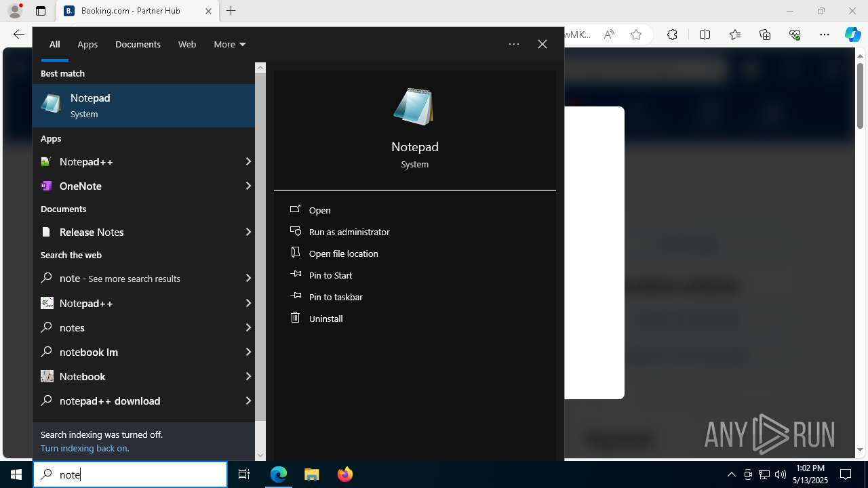Close the Windows search panel
The height and width of the screenshot is (488, 868).
coord(542,44)
